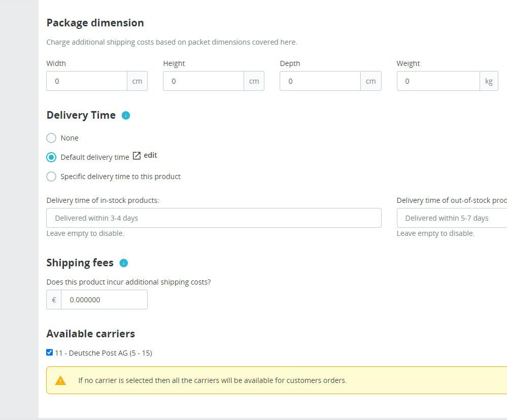The image size is (507, 420).
Task: Click the yellow warning triangle icon
Action: [60, 380]
